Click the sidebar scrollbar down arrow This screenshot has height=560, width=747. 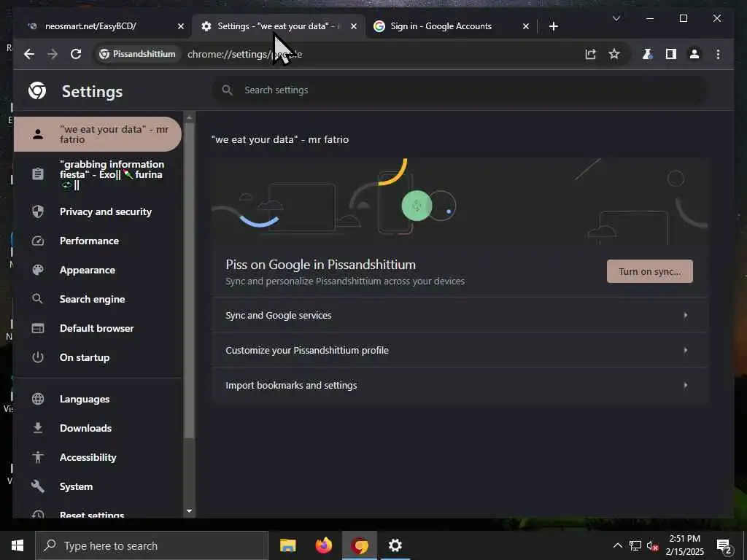189,511
